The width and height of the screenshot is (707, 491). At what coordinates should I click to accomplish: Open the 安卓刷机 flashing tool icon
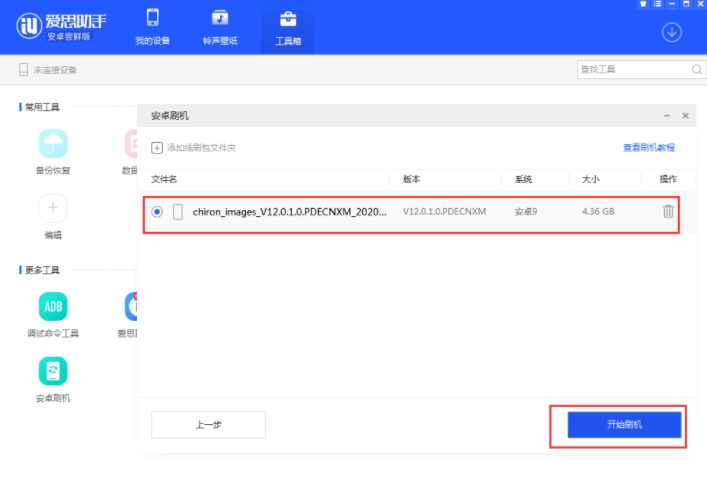point(53,372)
